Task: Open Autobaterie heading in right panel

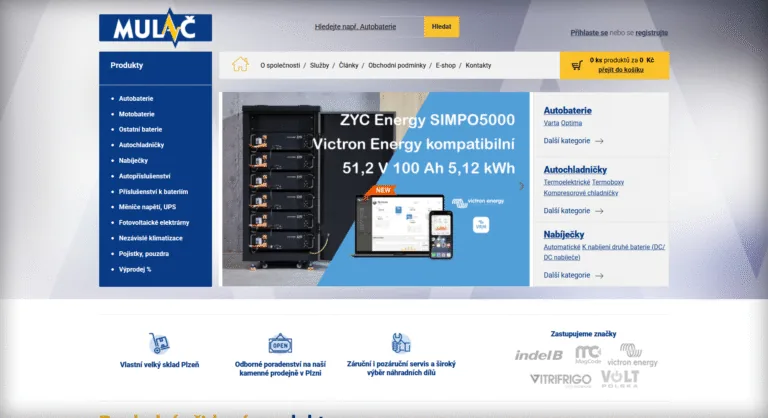Action: pyautogui.click(x=567, y=111)
